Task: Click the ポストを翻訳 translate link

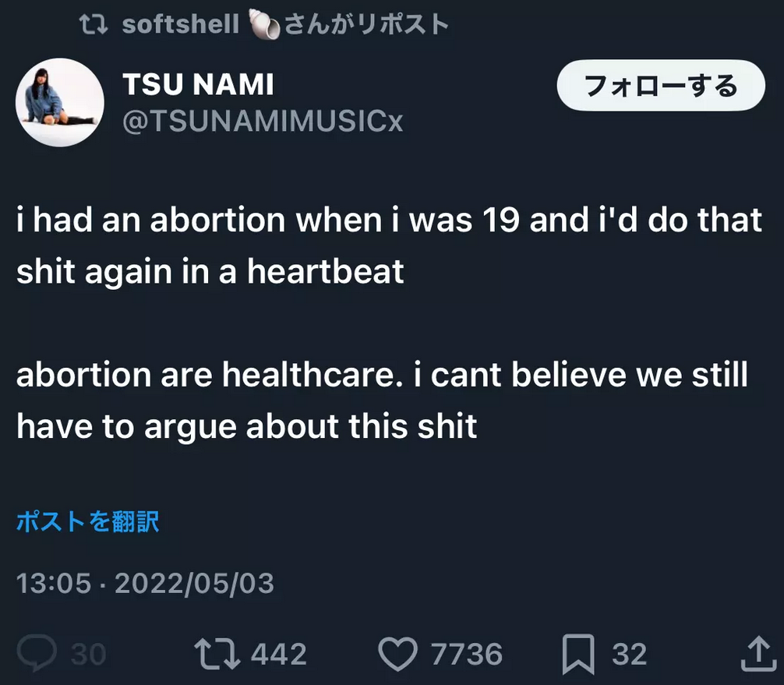Action: click(87, 521)
